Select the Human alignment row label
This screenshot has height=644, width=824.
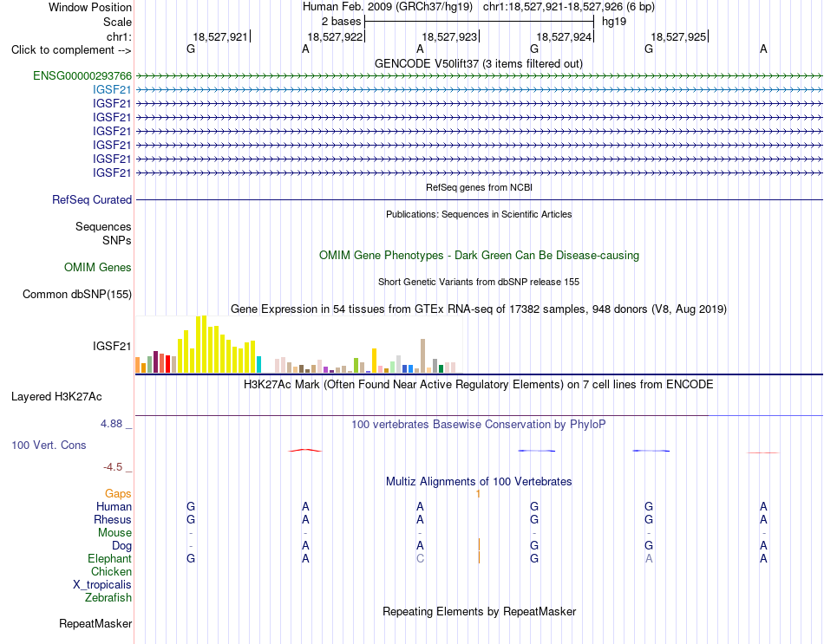(114, 506)
